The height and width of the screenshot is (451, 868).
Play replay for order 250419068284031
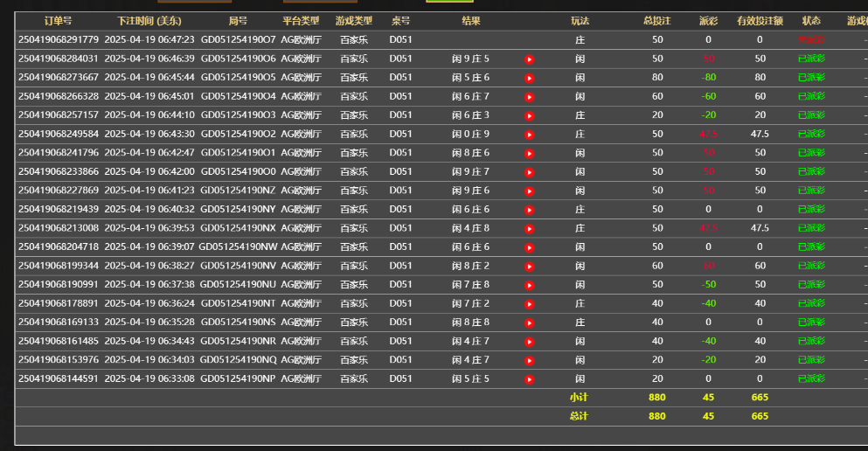[x=529, y=59]
